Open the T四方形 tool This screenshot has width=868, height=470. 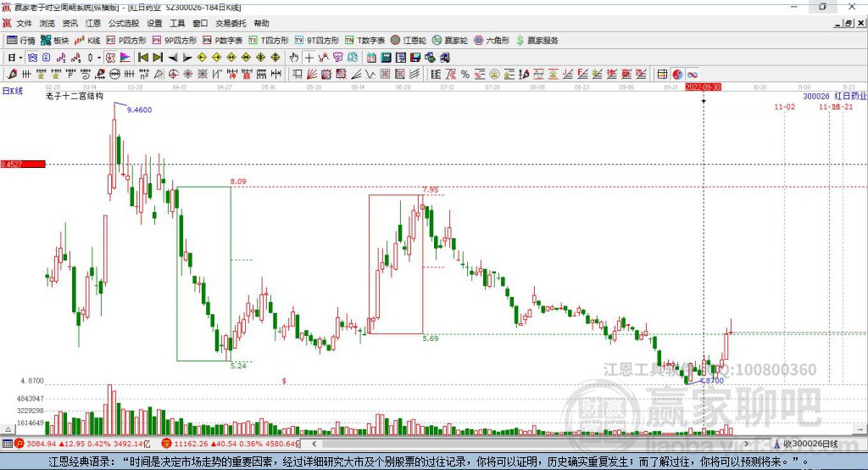(x=269, y=41)
